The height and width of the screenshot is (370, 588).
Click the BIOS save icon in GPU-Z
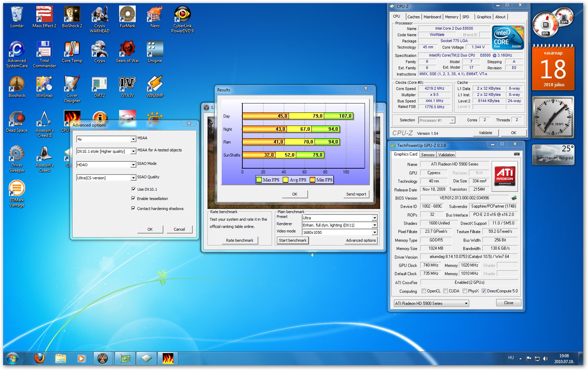pyautogui.click(x=514, y=198)
